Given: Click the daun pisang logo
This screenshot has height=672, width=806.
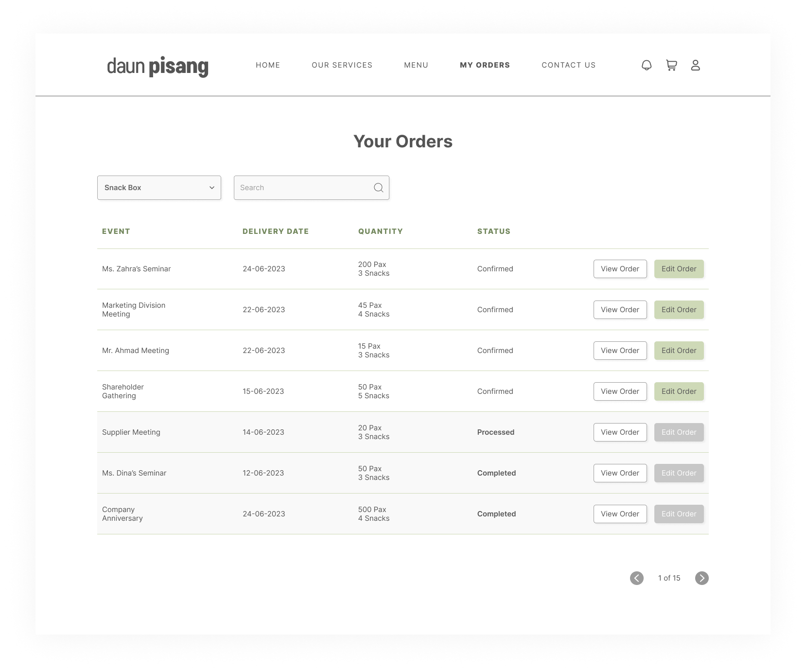Looking at the screenshot, I should [x=158, y=66].
